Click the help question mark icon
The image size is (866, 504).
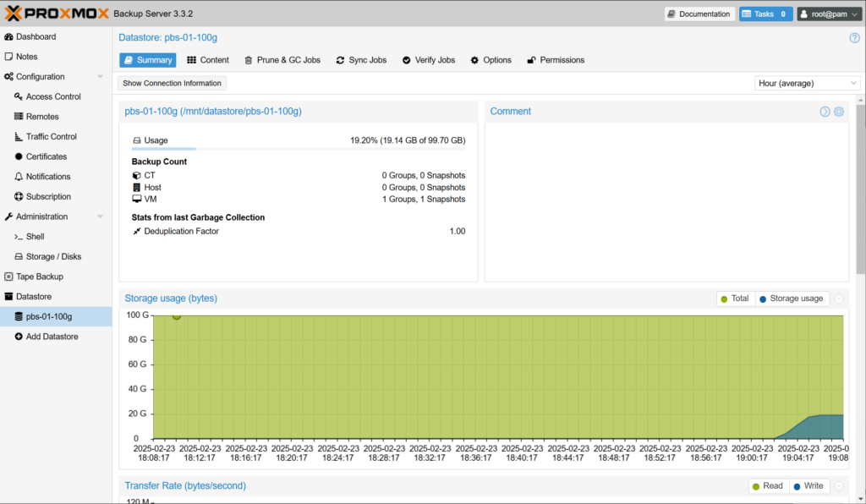coord(854,38)
